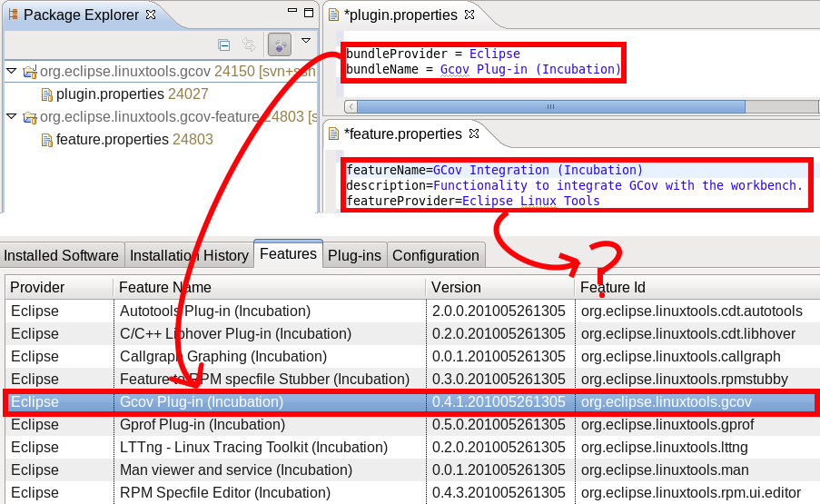The image size is (820, 504).
Task: Open the Plug-ins tab
Action: [x=354, y=255]
